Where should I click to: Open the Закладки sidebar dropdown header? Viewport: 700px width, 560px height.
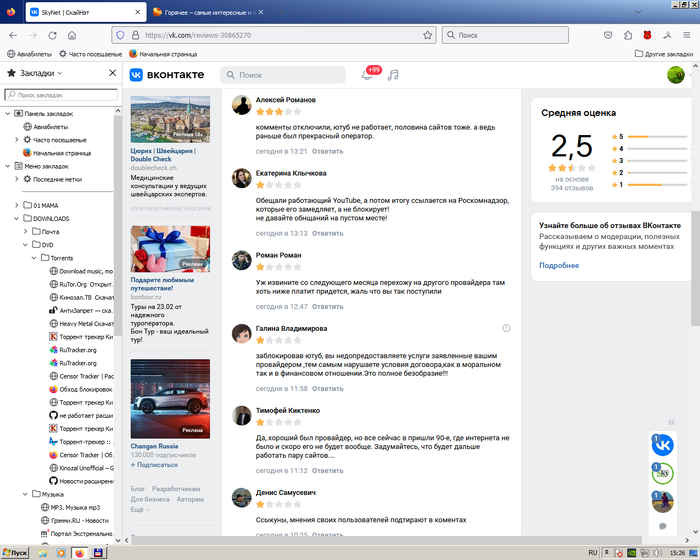pos(35,74)
